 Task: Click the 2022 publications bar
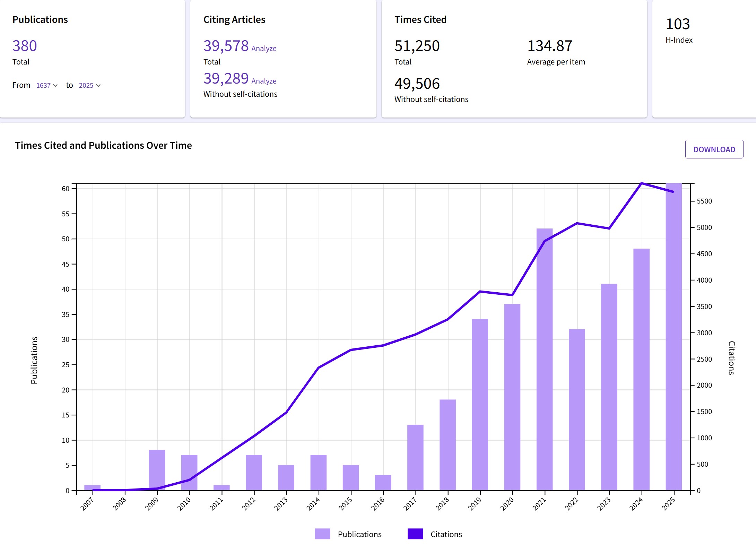(x=577, y=409)
